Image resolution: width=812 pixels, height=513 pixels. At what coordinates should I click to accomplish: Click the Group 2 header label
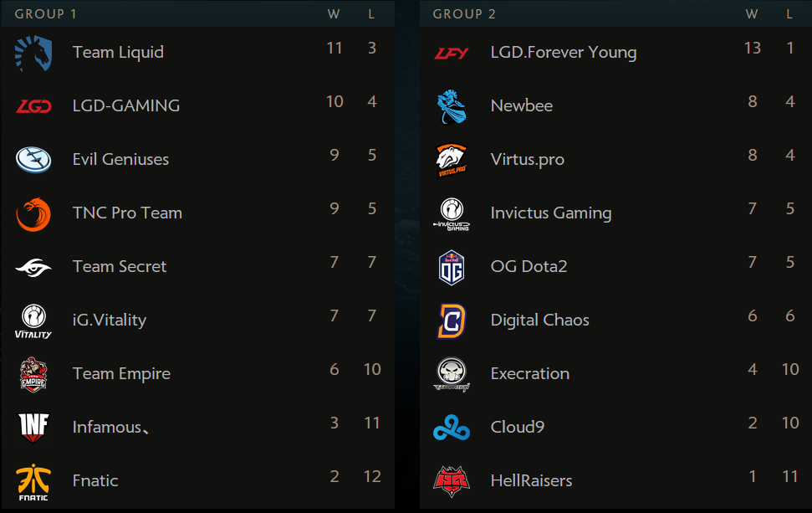[x=464, y=14]
